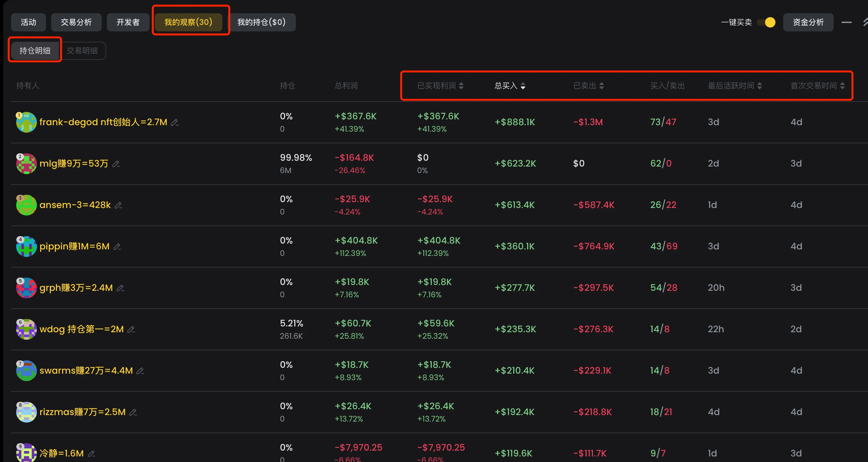
Task: Sort by 已实现利润 column arrows
Action: coord(461,86)
